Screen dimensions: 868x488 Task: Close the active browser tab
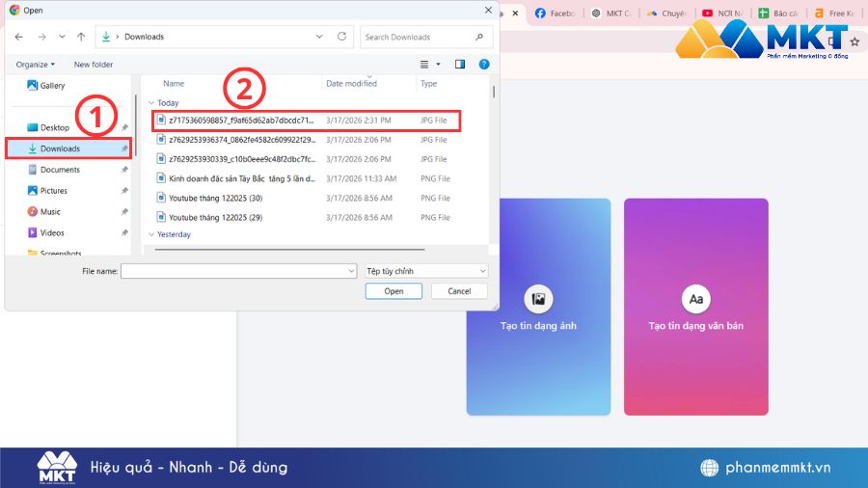515,13
